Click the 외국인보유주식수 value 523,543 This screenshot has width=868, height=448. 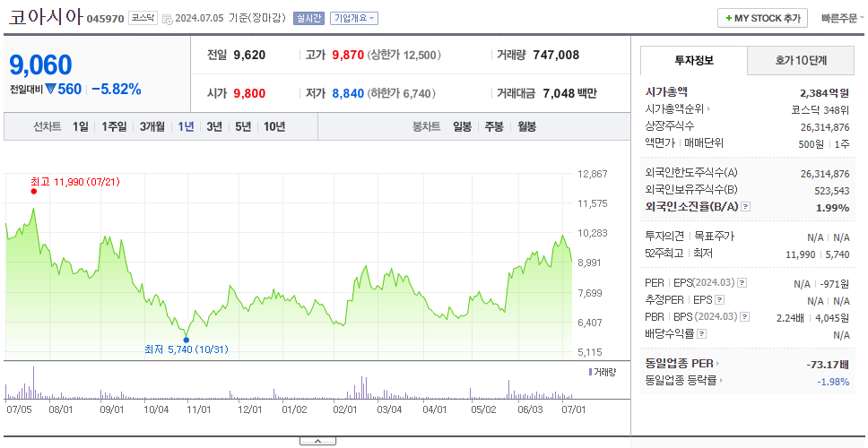pyautogui.click(x=831, y=191)
